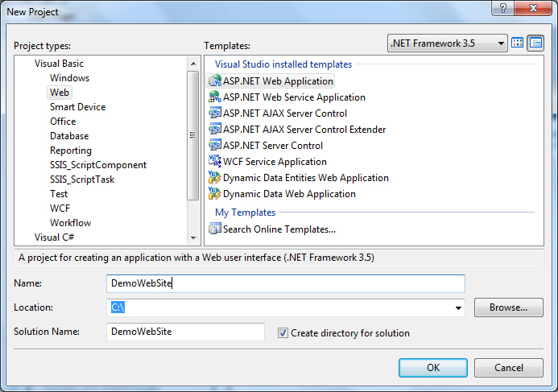558x392 pixels.
Task: Switch templates to small icons view
Action: 535,43
